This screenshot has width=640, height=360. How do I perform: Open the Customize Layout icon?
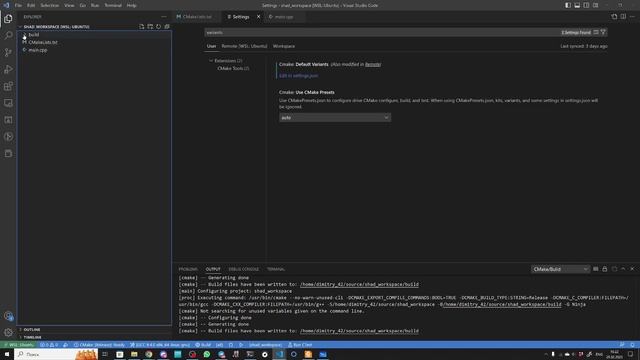pos(596,5)
